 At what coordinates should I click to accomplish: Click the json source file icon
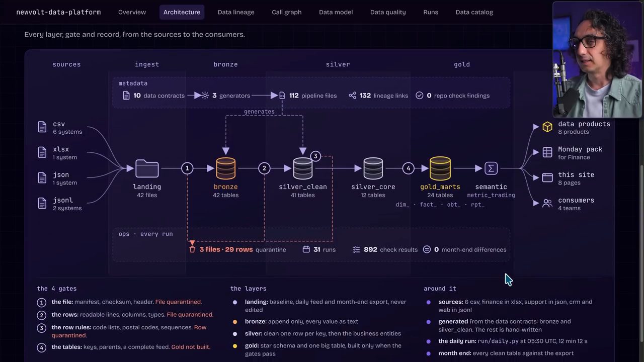[42, 178]
